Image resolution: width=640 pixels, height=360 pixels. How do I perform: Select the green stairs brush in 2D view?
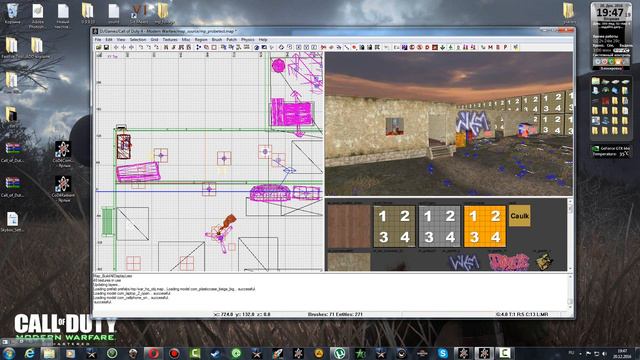[x=107, y=222]
